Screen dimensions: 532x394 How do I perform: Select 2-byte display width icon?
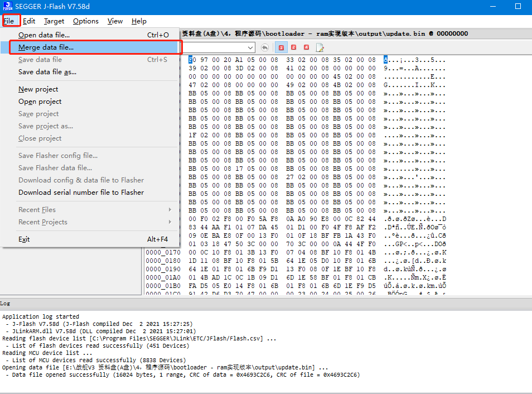(x=294, y=47)
